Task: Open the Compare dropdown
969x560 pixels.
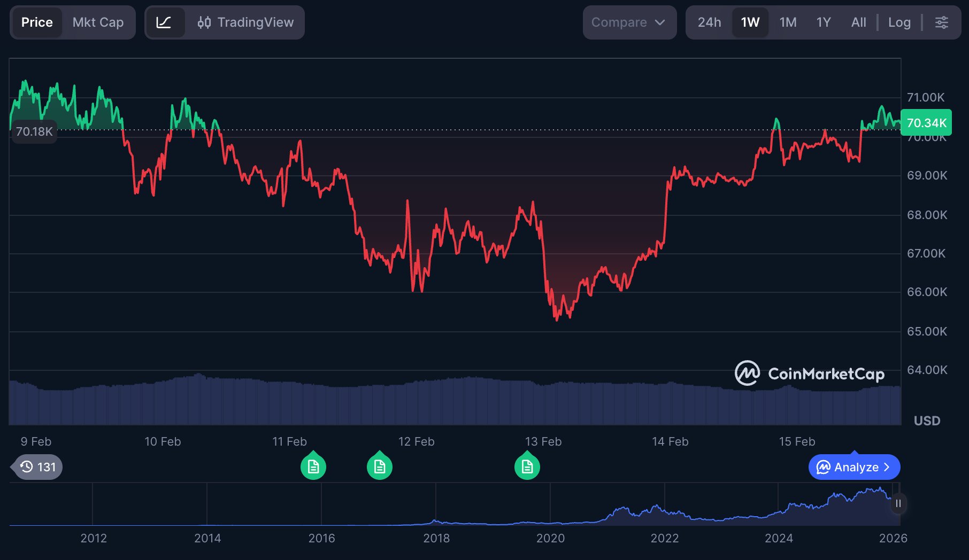Action: pyautogui.click(x=629, y=22)
